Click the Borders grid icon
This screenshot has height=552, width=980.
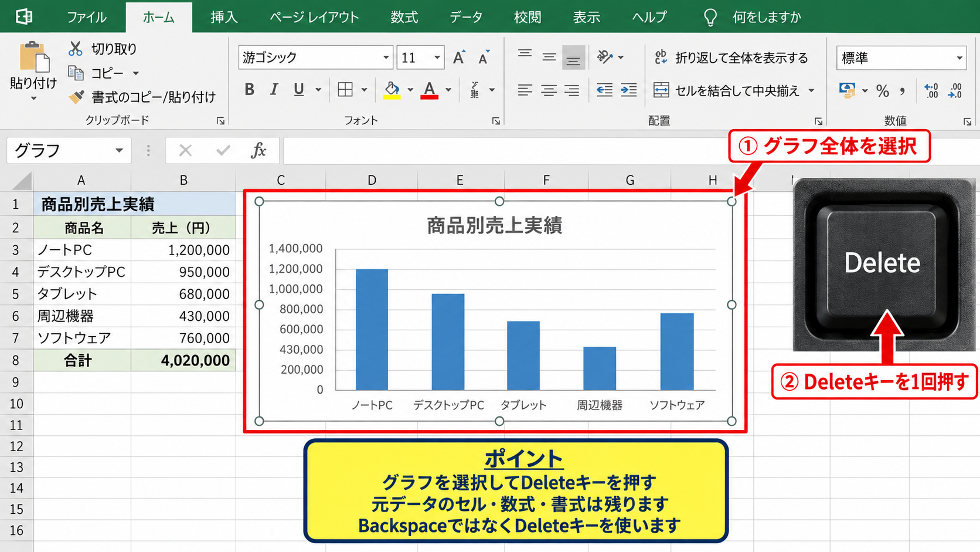pyautogui.click(x=345, y=90)
